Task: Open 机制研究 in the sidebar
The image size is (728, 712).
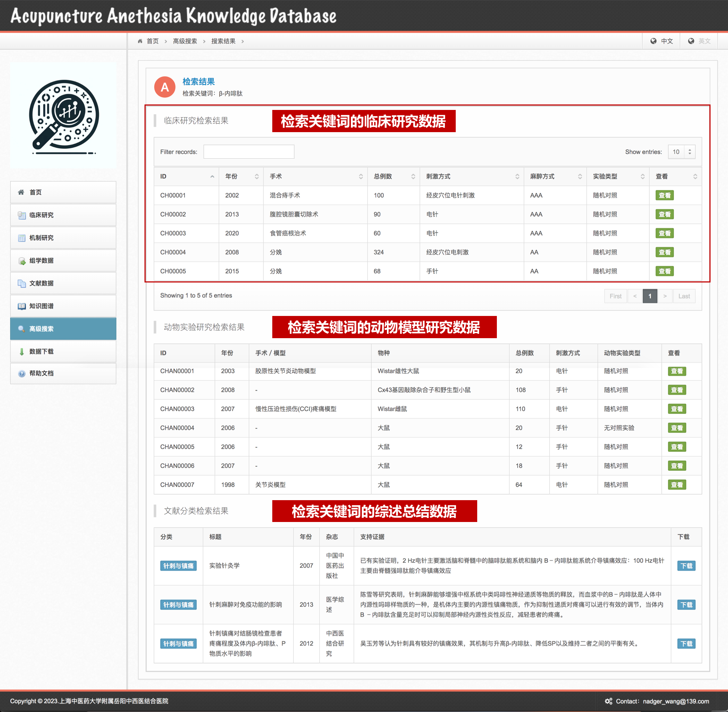Action: (41, 238)
